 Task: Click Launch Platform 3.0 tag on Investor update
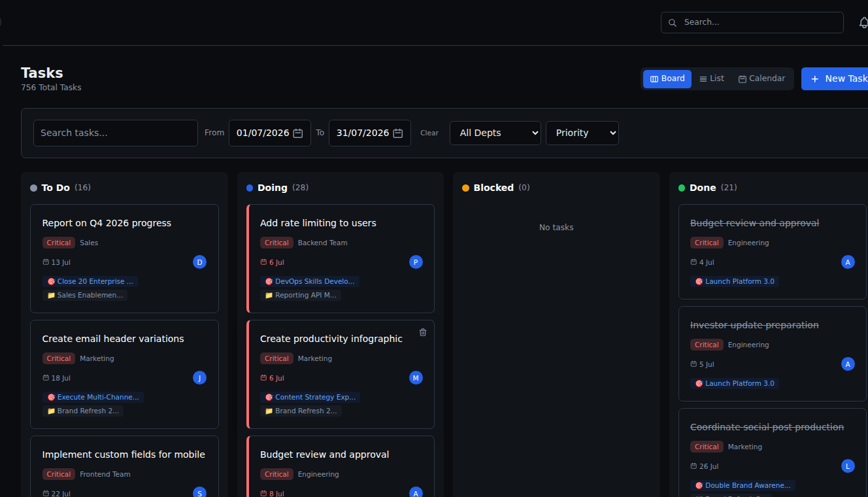pyautogui.click(x=735, y=383)
